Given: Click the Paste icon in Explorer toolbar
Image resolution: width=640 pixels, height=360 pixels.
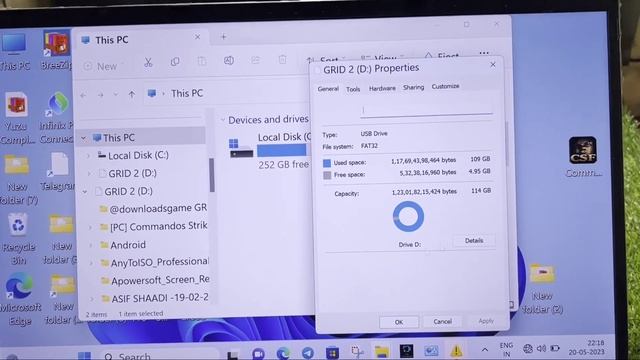Looking at the screenshot, I should click(202, 61).
